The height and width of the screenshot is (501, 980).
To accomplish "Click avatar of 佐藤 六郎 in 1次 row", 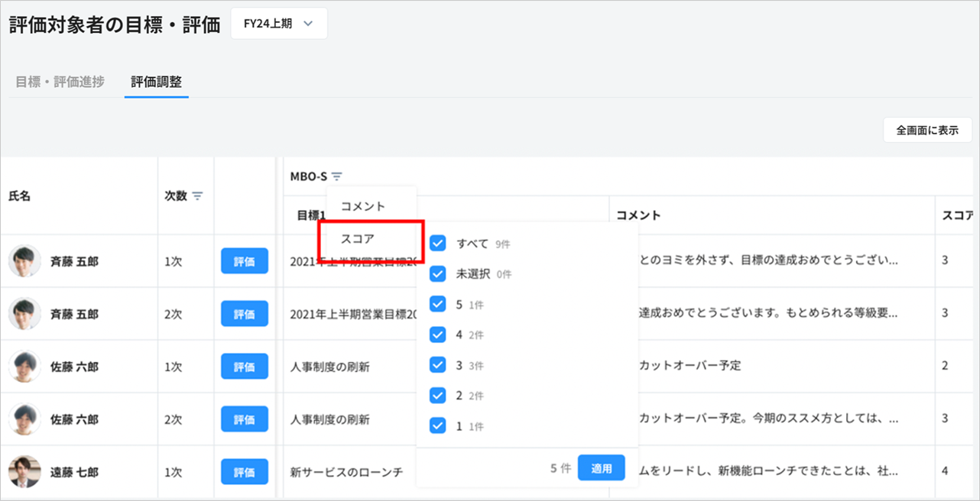I will click(x=24, y=367).
